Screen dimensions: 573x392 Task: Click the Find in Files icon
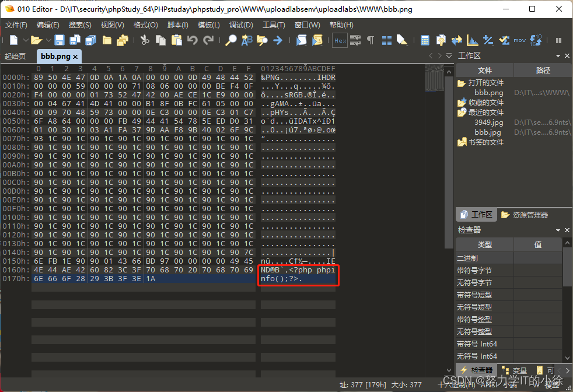[x=262, y=40]
